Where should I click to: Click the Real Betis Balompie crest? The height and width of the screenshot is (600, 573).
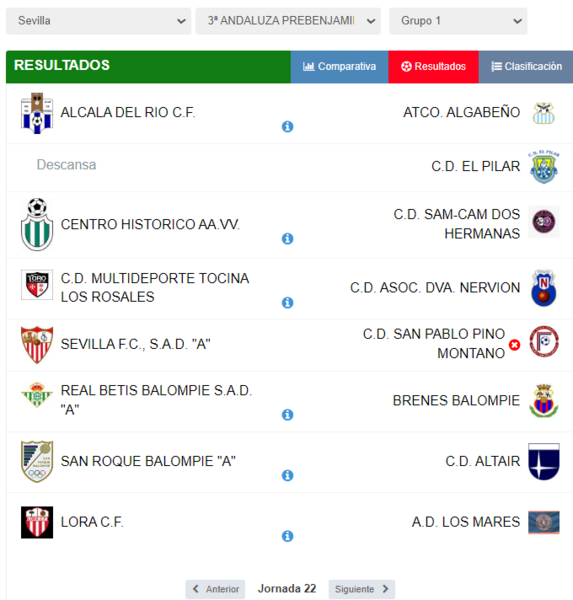tap(37, 395)
